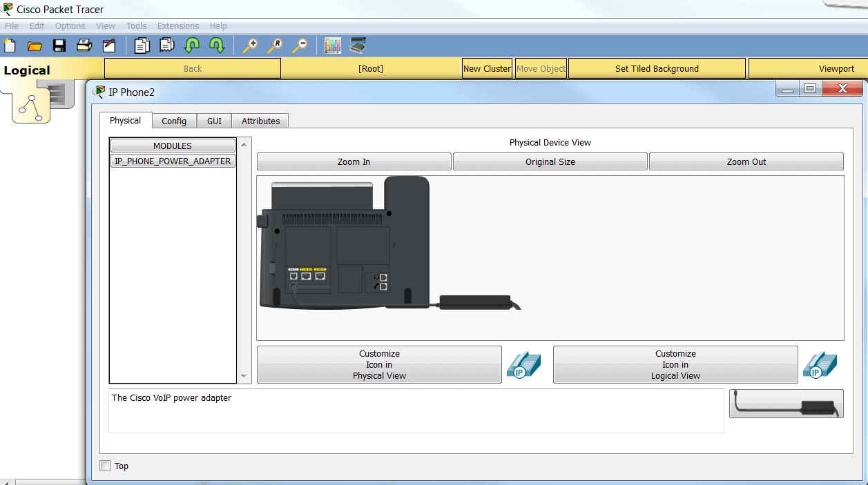This screenshot has height=485, width=868.
Task: Click the zoom in magnifier icon
Action: (249, 46)
